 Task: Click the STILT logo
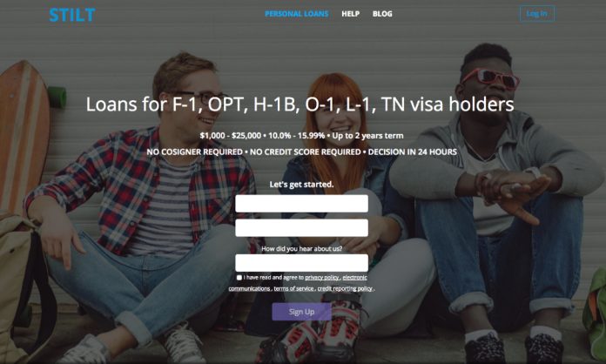72,15
